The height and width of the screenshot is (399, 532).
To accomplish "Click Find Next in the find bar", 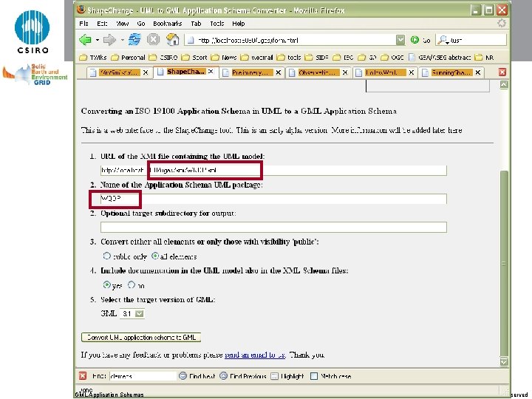I will coord(197,376).
